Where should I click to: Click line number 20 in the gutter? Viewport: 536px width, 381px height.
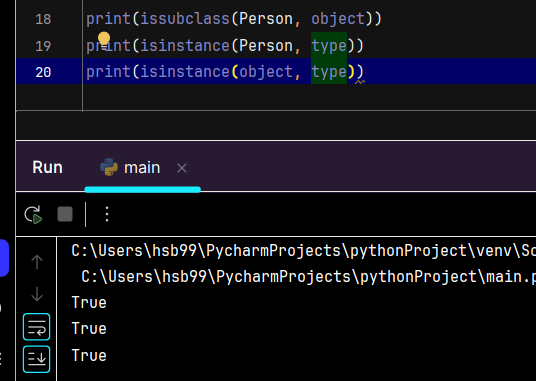click(x=43, y=72)
